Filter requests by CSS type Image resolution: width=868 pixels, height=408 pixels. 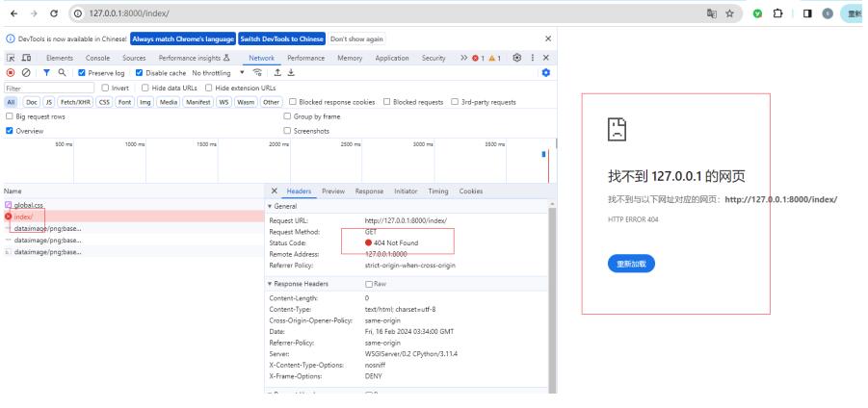(x=104, y=102)
